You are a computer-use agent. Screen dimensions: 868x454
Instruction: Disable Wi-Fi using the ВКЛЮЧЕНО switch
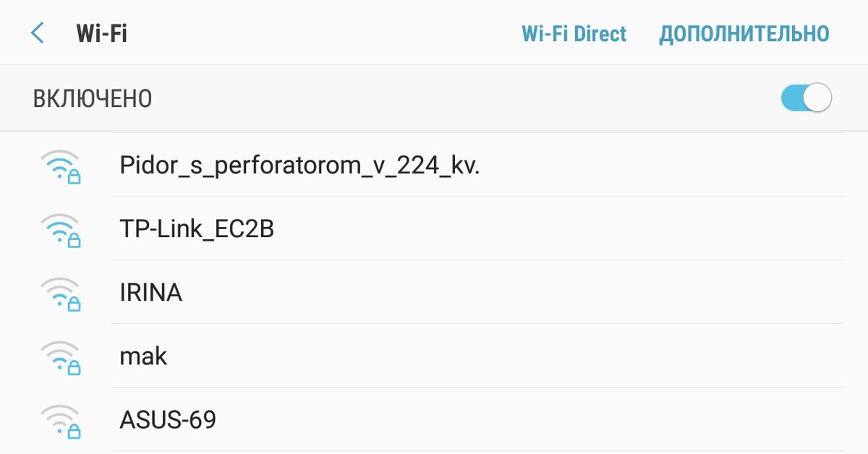coord(804,98)
